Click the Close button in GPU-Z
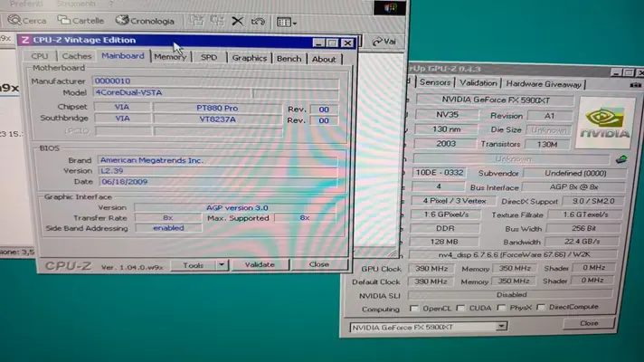Image resolution: width=644 pixels, height=362 pixels. point(589,323)
